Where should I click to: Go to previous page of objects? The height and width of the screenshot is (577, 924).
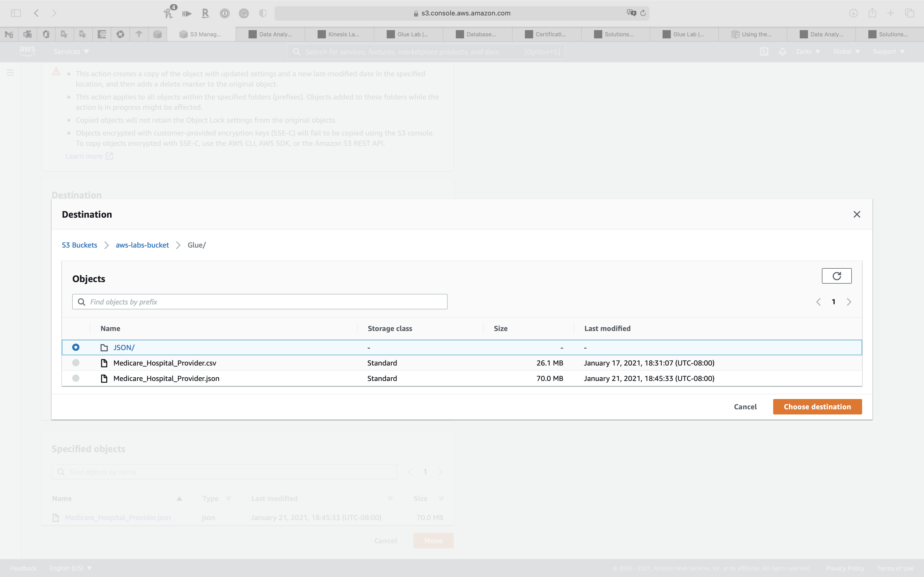[818, 302]
